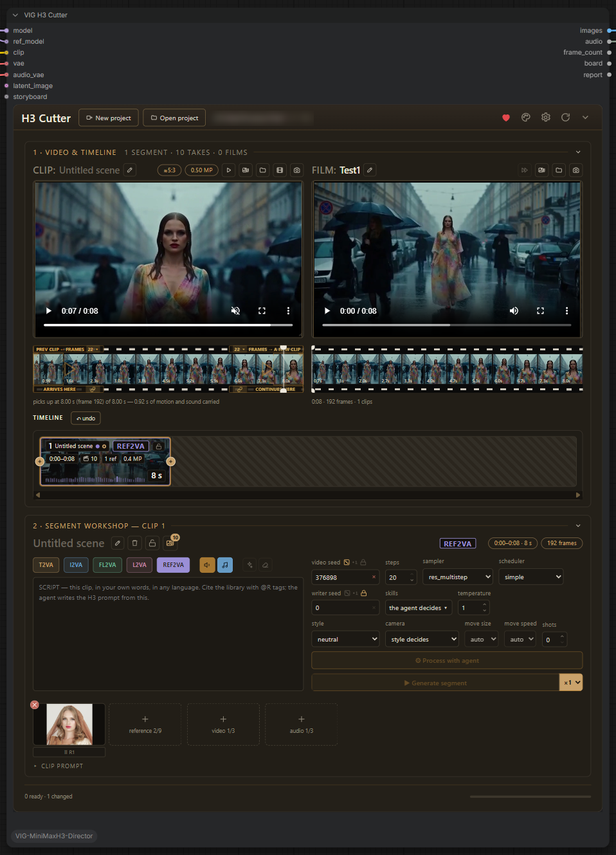This screenshot has width=616, height=855.
Task: Randomize writer seed with dice icon
Action: pyautogui.click(x=347, y=593)
